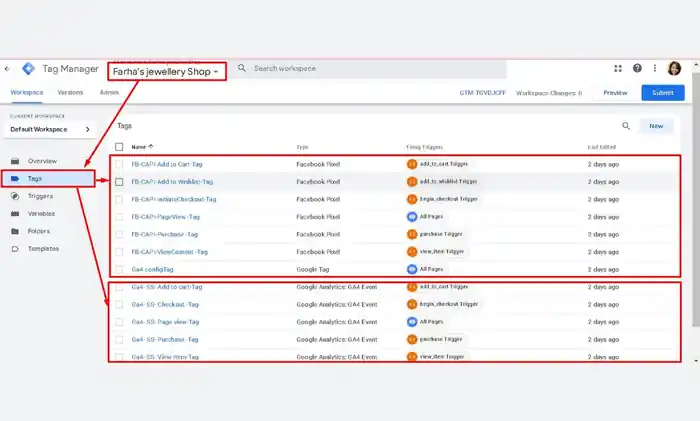The image size is (700, 421).
Task: Switch to the Workspace tab
Action: [27, 92]
